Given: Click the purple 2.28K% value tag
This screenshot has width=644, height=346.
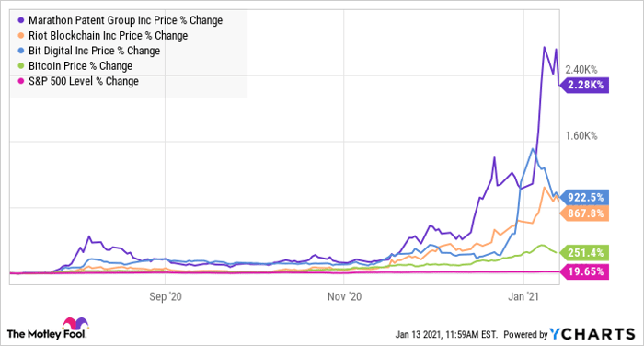Looking at the screenshot, I should (584, 85).
